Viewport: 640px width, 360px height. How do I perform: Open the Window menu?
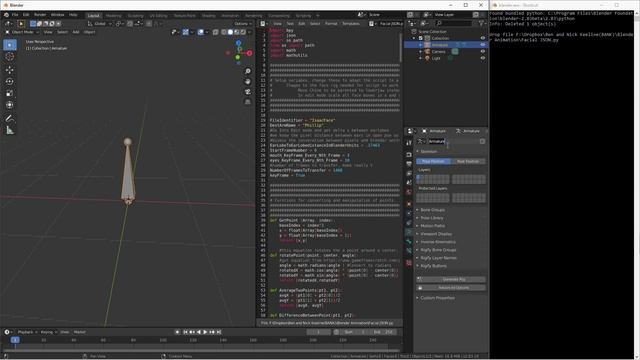[58, 15]
